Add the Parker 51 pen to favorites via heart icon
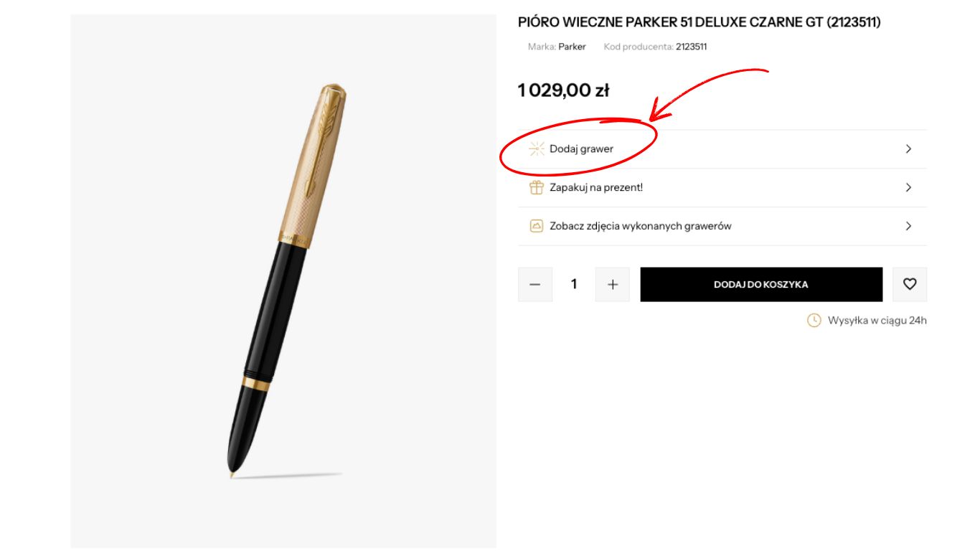Screen dimensions: 980x551 tap(910, 284)
